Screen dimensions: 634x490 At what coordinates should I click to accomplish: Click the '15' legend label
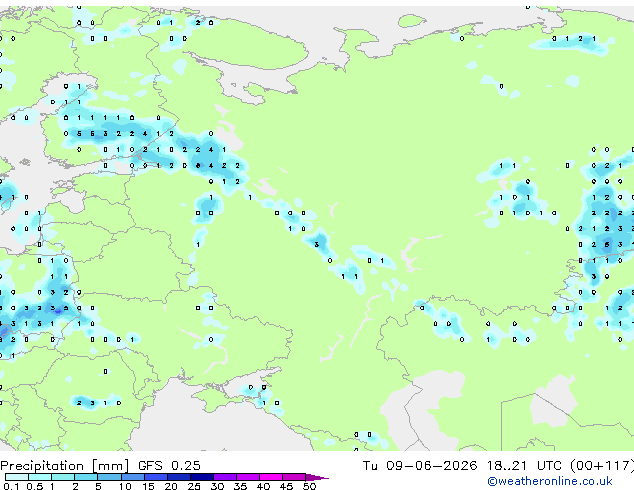pos(148,486)
